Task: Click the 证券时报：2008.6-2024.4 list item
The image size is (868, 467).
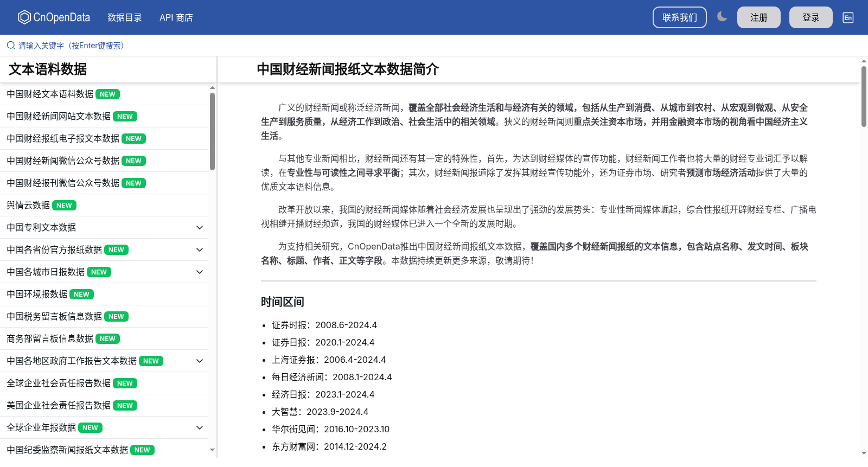Action: 324,325
